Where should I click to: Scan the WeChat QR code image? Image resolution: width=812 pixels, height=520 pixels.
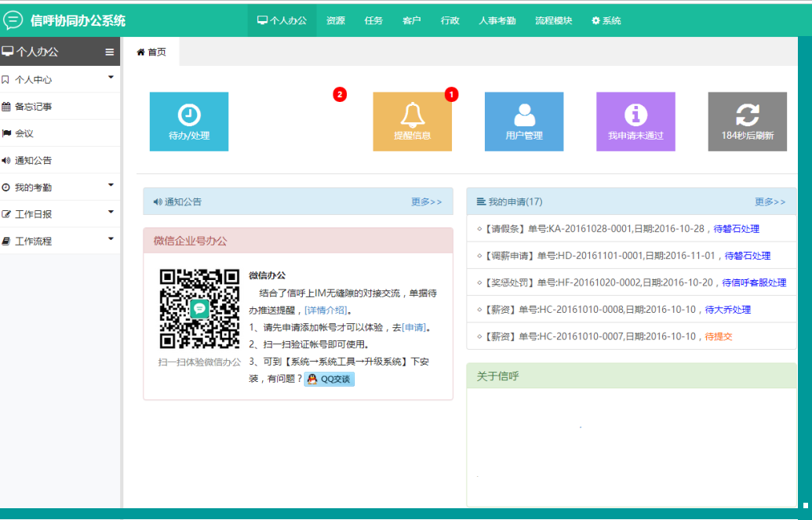tap(199, 308)
